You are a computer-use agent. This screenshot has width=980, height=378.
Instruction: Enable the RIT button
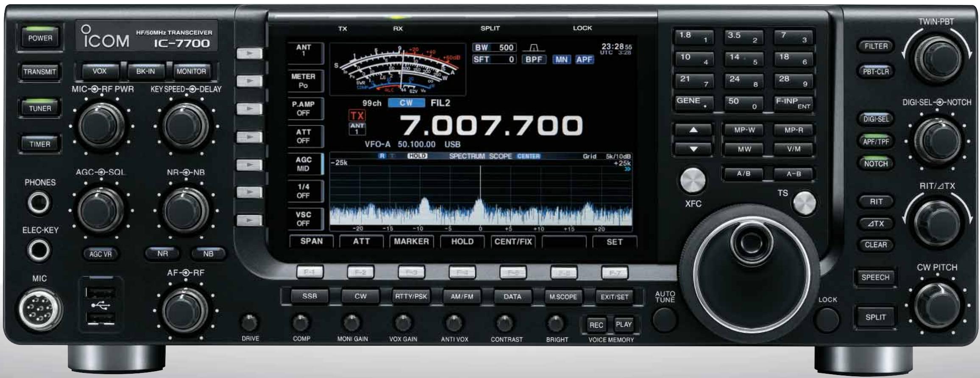[x=876, y=202]
